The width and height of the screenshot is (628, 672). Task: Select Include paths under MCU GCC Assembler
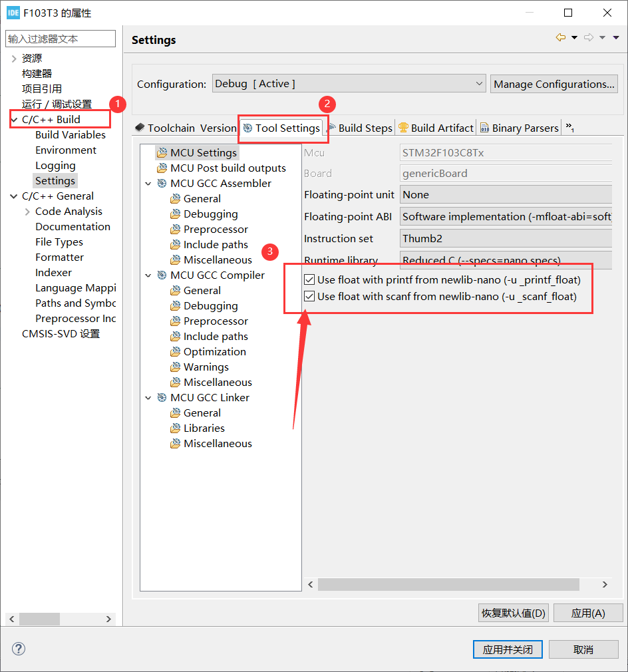point(213,244)
